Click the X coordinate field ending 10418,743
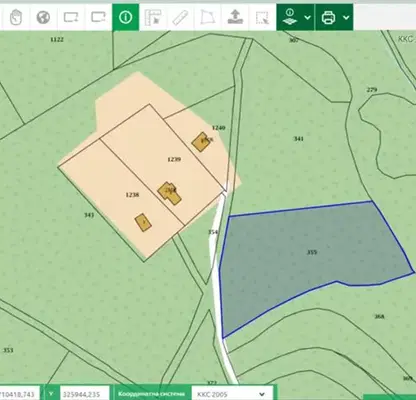 pos(19,394)
